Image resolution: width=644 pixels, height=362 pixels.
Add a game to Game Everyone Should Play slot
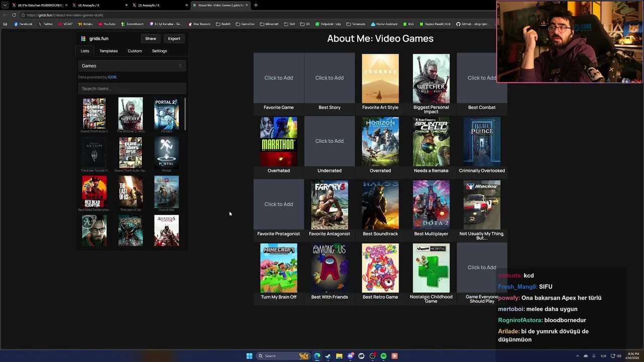pyautogui.click(x=482, y=267)
